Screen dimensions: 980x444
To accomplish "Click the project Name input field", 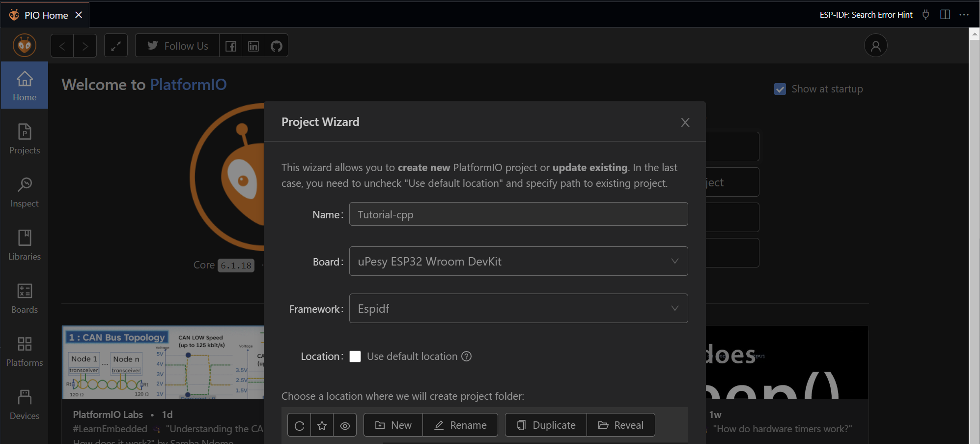I will (x=518, y=214).
